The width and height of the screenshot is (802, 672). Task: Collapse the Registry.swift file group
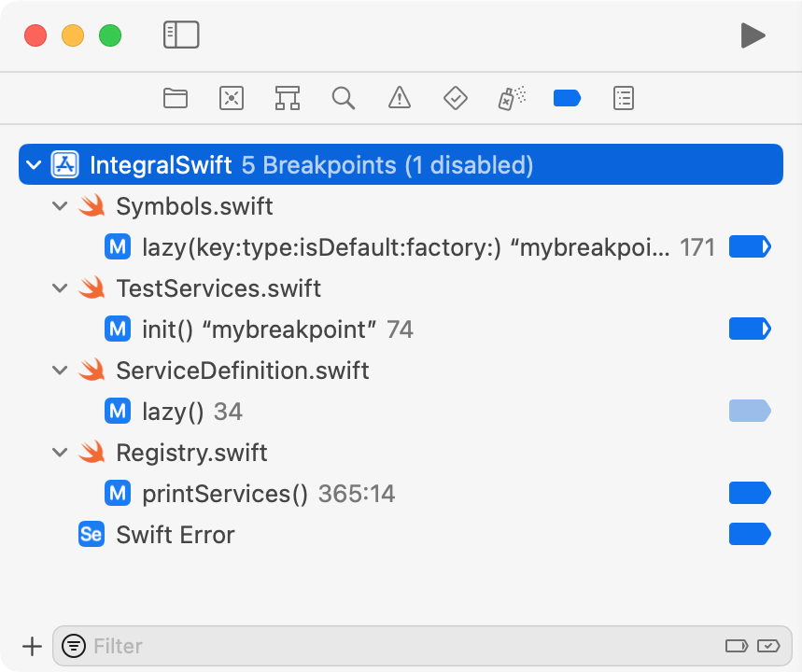60,453
